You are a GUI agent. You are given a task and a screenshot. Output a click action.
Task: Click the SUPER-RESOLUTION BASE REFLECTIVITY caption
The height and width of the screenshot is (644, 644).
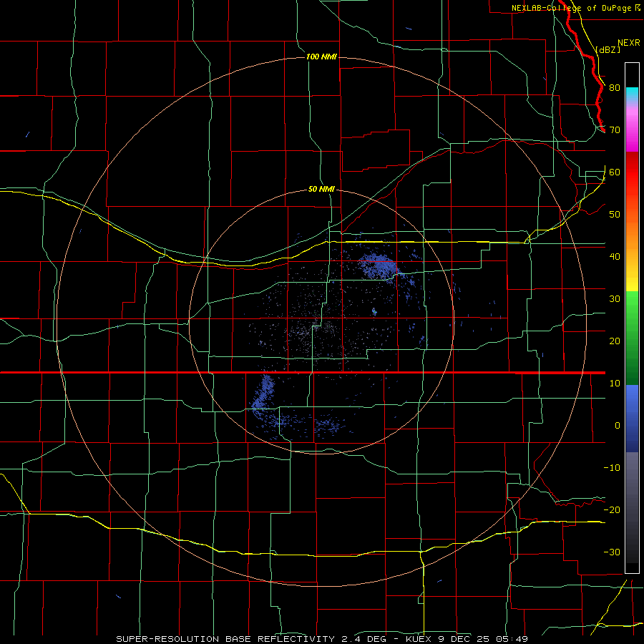[225, 639]
